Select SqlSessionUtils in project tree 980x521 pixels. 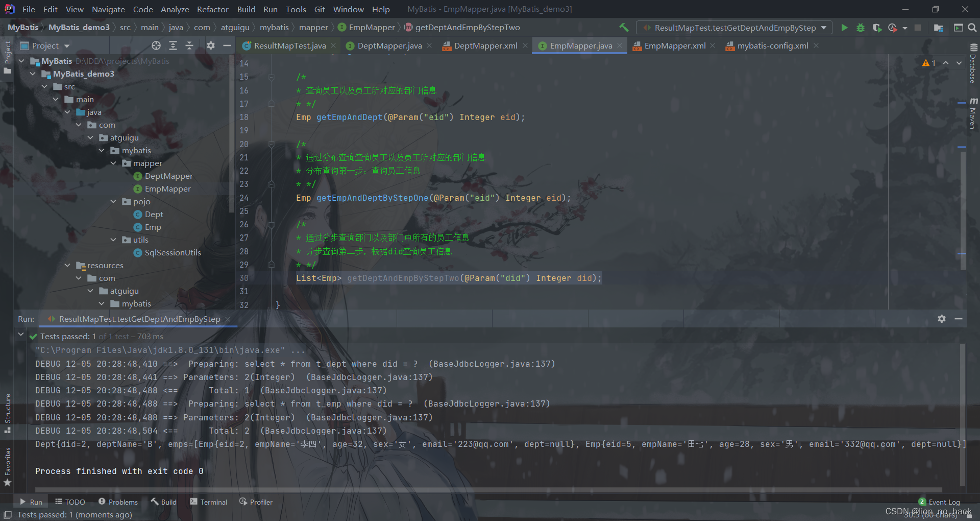pos(173,253)
